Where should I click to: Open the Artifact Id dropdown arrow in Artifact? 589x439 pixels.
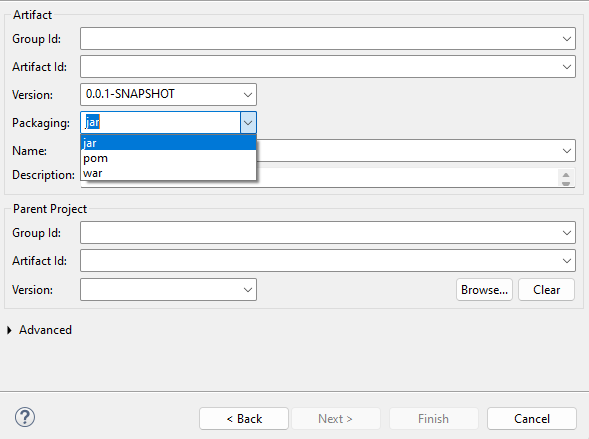(567, 67)
